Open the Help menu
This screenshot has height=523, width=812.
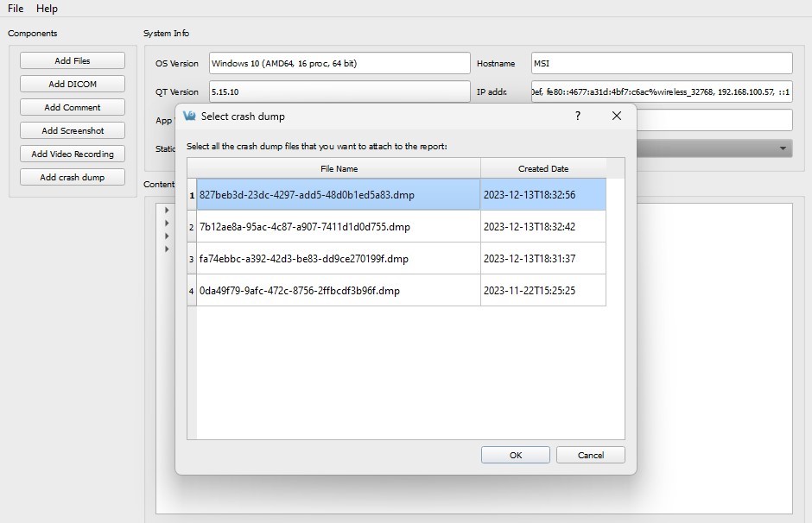[x=48, y=8]
